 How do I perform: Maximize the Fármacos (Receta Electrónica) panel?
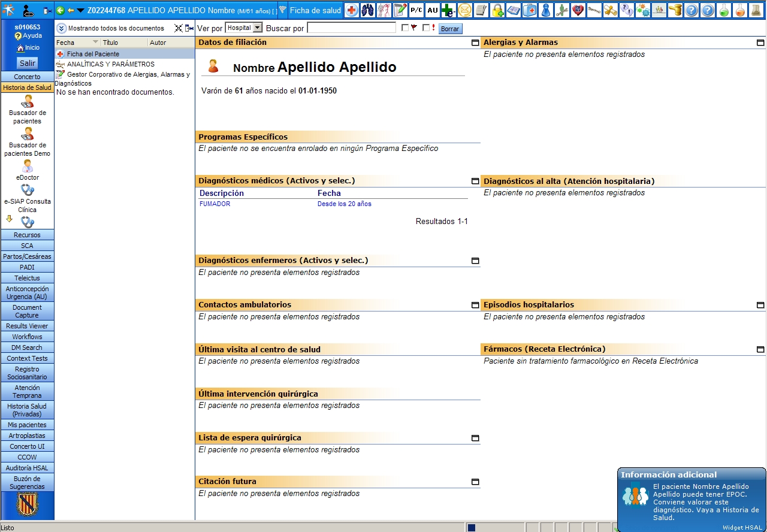[x=760, y=350]
